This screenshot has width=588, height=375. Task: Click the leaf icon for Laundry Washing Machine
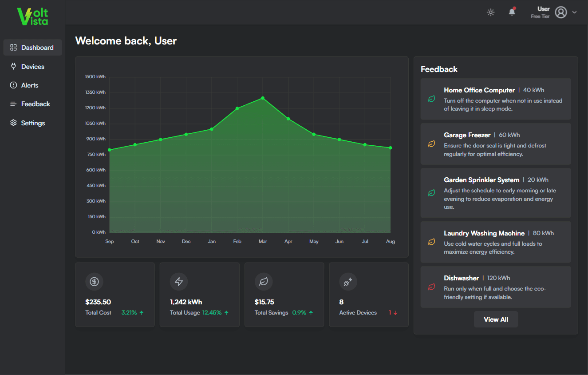pyautogui.click(x=431, y=242)
